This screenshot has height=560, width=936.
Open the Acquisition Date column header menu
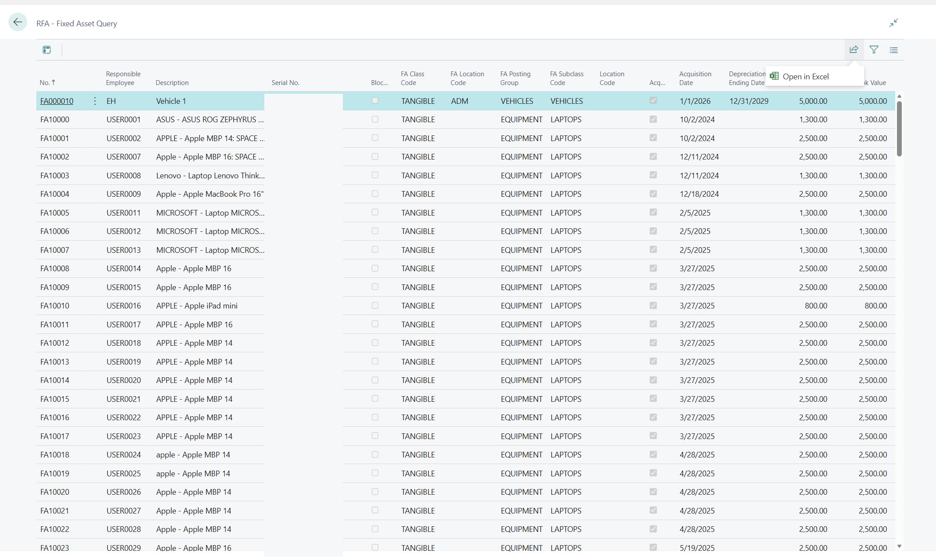(x=695, y=78)
